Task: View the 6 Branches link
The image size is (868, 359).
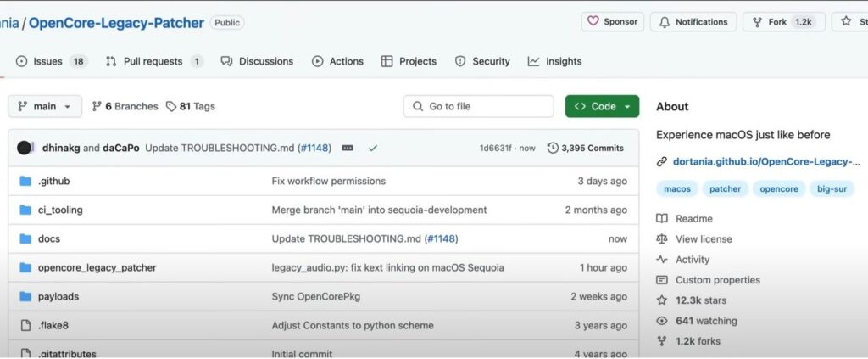Action: pos(125,106)
